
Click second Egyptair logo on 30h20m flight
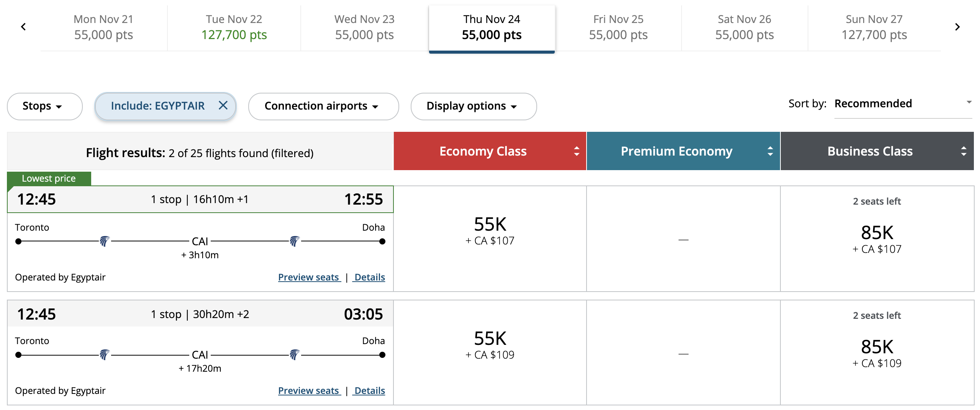coord(294,355)
